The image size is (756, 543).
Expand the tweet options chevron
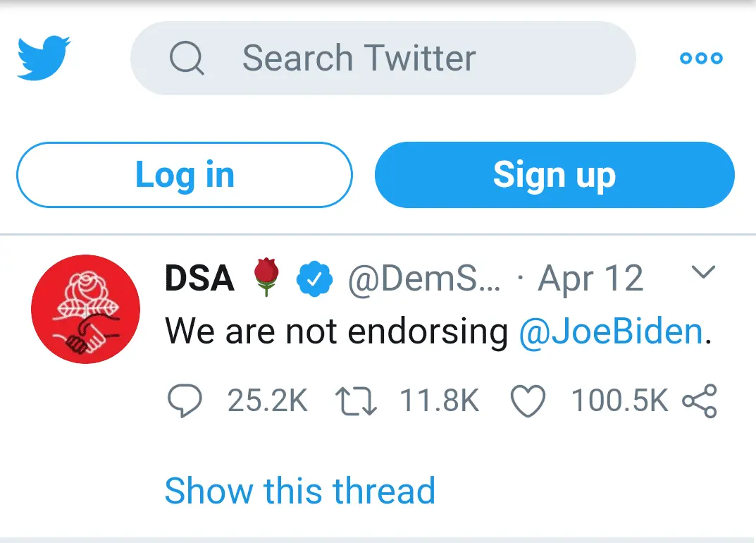704,272
